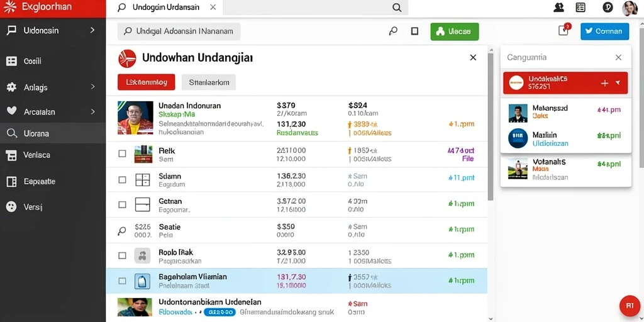Viewport: 644px width, 322px height.
Task: Click the green Ulaose button
Action: (455, 31)
